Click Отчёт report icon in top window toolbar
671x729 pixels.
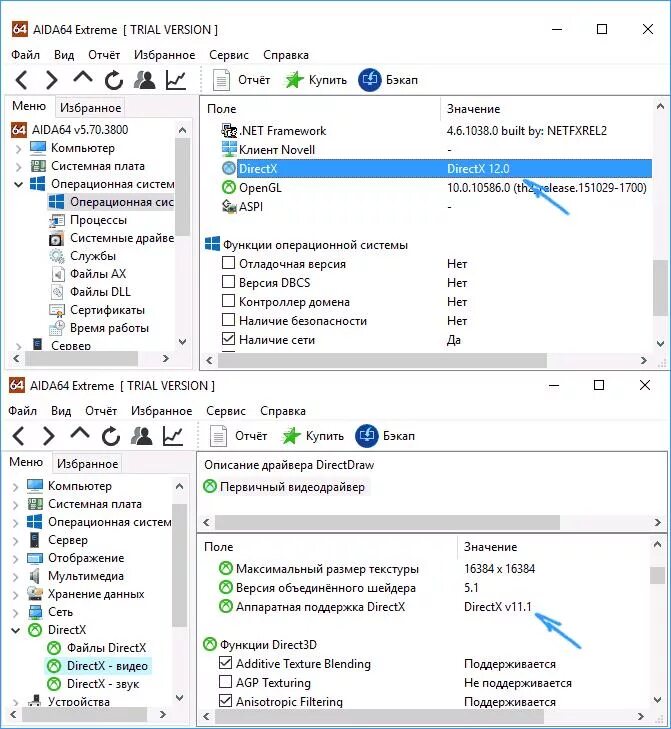point(221,80)
